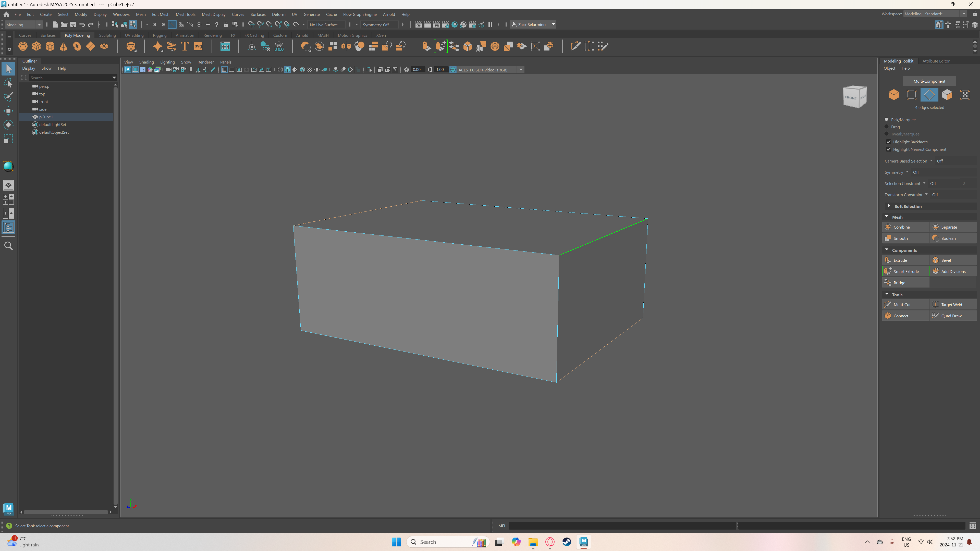Expand the Soft Selection section
Screen dimensions: 980x551
coord(889,206)
